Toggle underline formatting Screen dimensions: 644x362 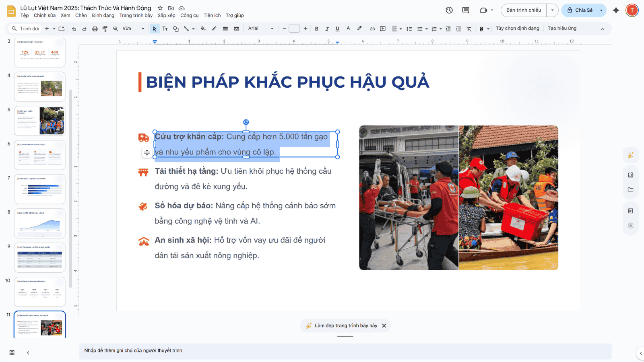[x=337, y=29]
